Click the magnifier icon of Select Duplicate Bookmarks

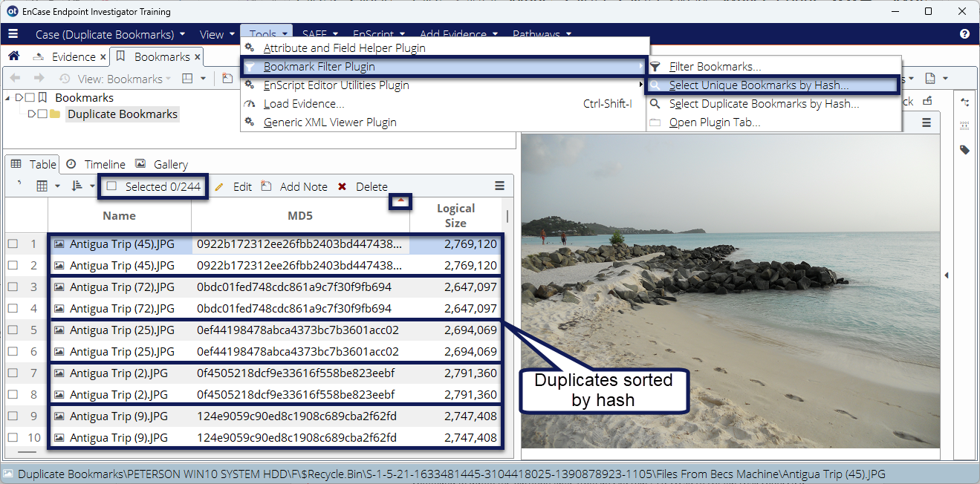pyautogui.click(x=655, y=104)
